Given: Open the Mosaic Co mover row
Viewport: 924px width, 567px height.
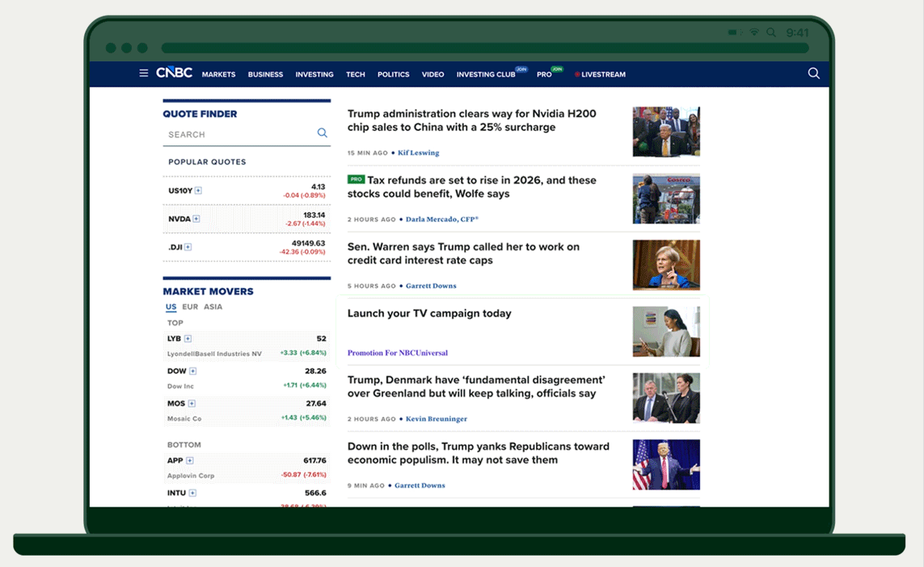Looking at the screenshot, I should tap(247, 410).
